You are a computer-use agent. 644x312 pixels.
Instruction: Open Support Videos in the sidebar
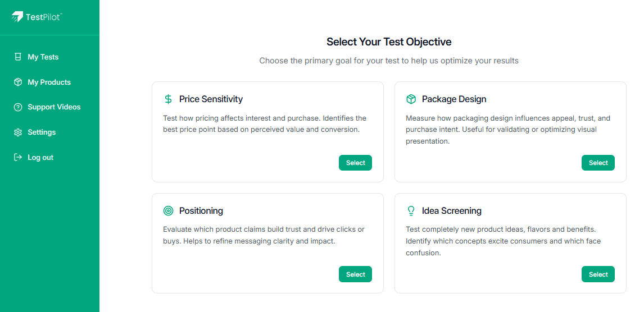click(54, 107)
